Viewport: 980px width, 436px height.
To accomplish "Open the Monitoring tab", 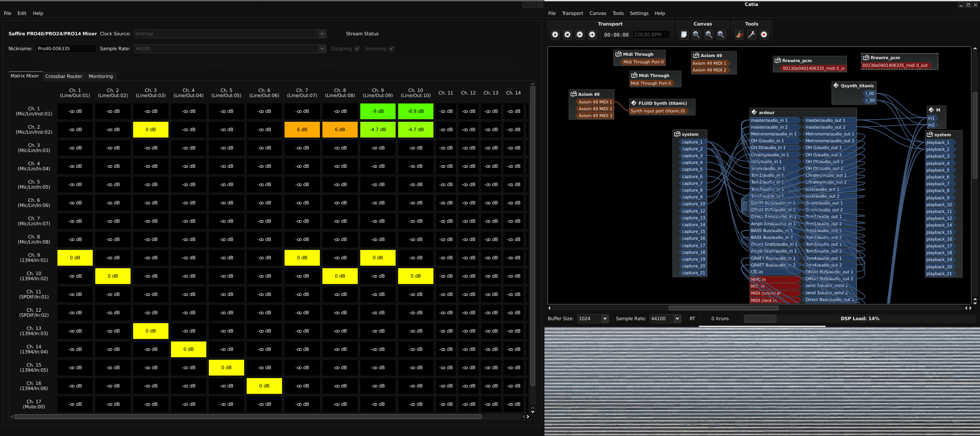I will pos(101,76).
